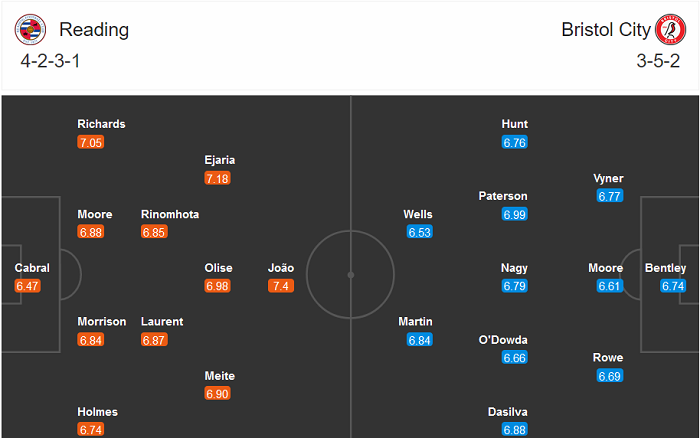The image size is (700, 438).
Task: Click Bristol City's 3-5-2 formation label
Action: 654,61
